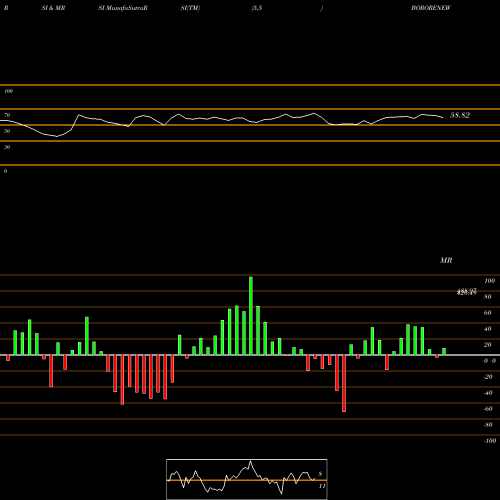Image resolution: width=500 pixels, height=500 pixels.
Task: Click the 58.82 RSI current value
Action: pos(460,115)
